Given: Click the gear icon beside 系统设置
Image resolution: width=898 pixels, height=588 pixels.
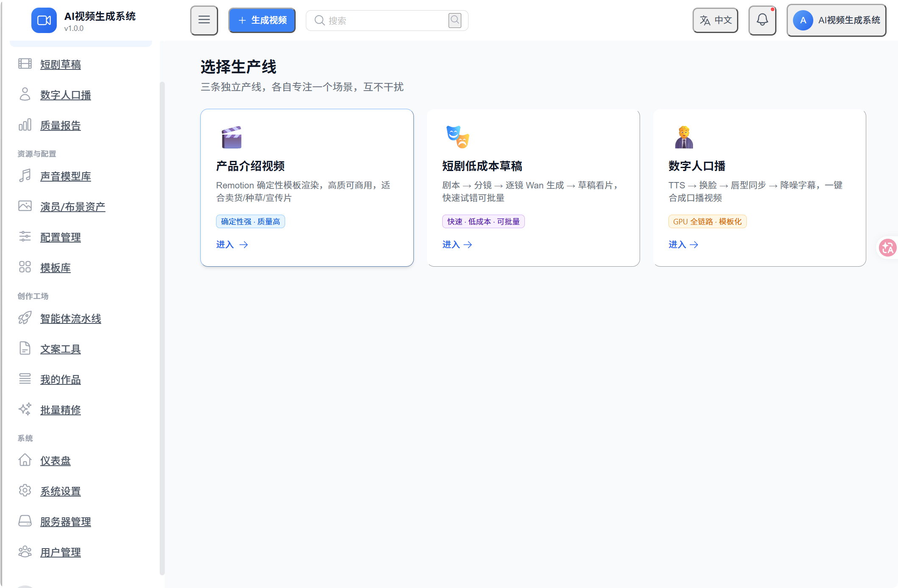Looking at the screenshot, I should (x=25, y=491).
